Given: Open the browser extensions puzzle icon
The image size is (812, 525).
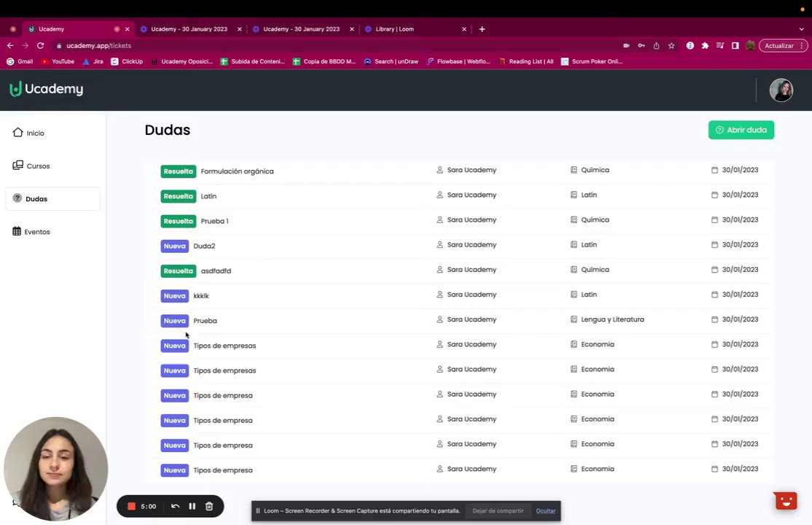Looking at the screenshot, I should click(x=705, y=46).
